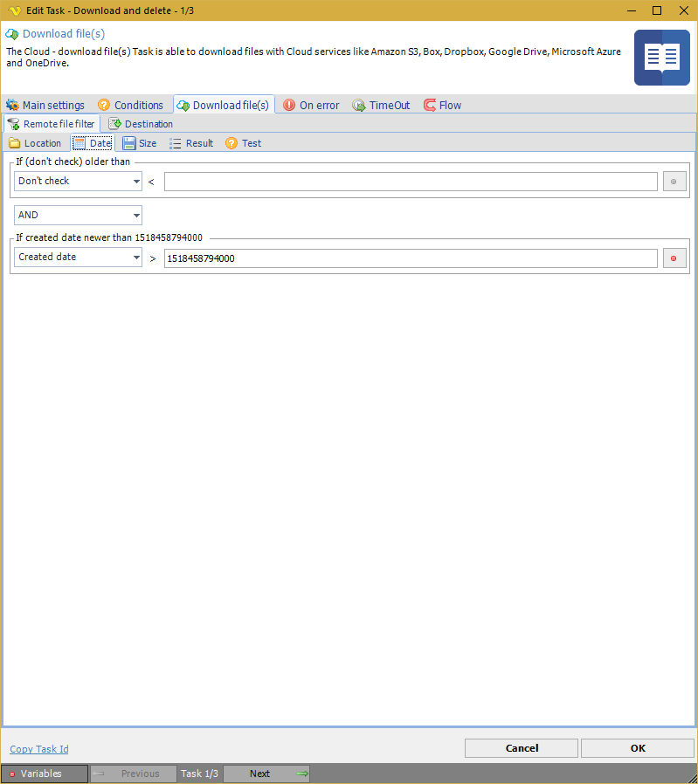Go to the TimeOut tab

click(381, 106)
